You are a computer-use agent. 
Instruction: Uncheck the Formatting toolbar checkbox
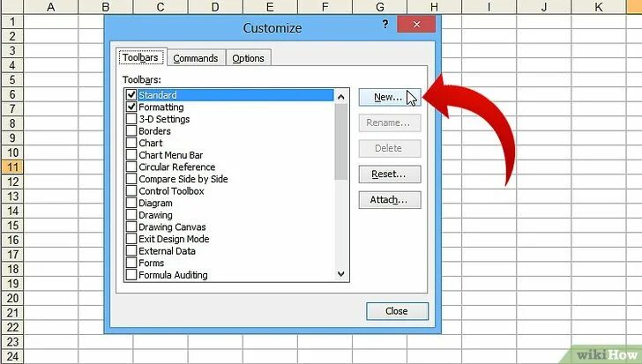131,108
